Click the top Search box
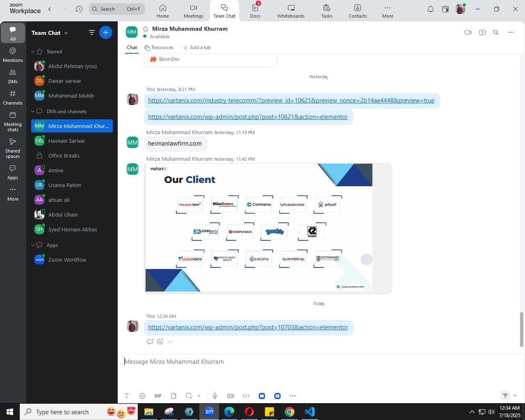The image size is (525, 420). coord(117,9)
